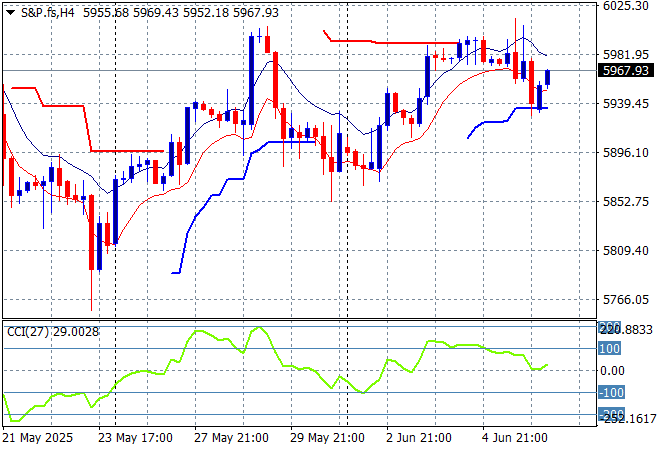660x450 pixels.
Task: Click the latest blue candle at the right edge
Action: coord(548,78)
